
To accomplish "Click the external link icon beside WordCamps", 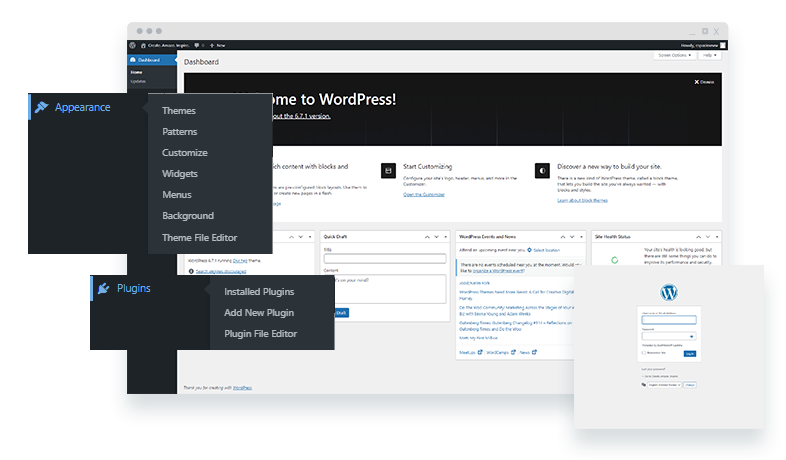I will [x=513, y=352].
